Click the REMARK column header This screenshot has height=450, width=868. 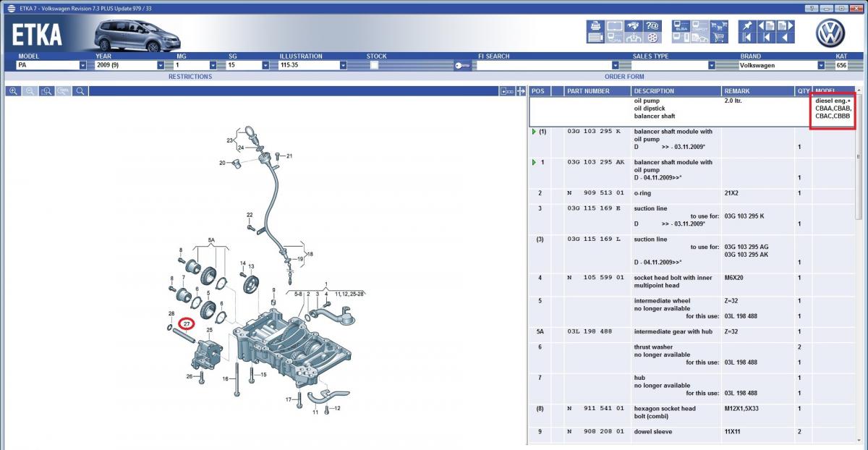pos(757,91)
